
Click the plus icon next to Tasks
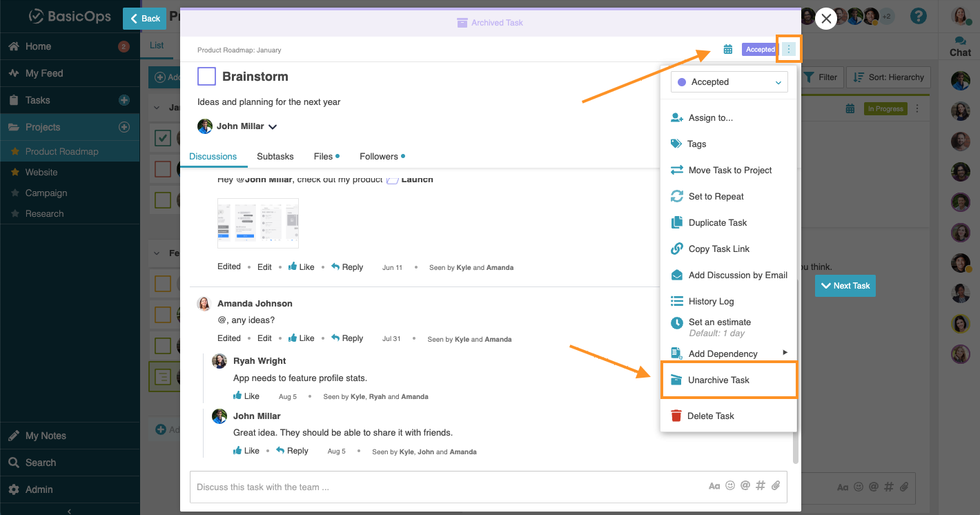pyautogui.click(x=124, y=100)
